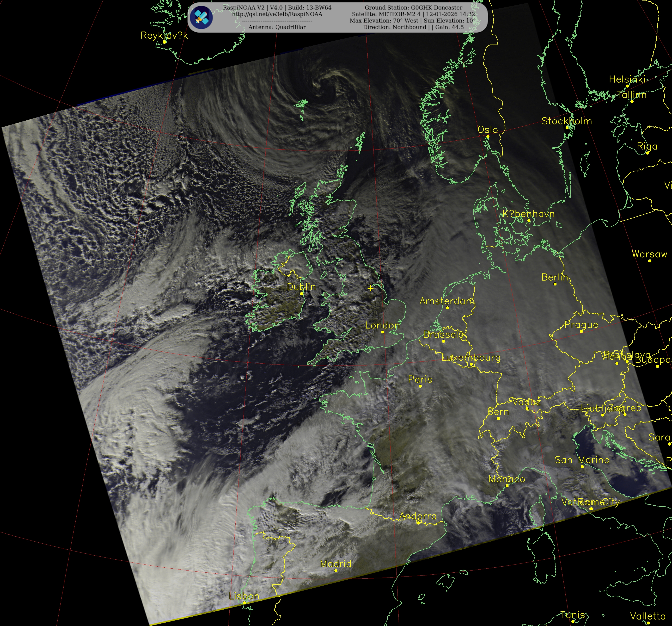The width and height of the screenshot is (672, 626).
Task: Click the Andorra label in the Pyrenees
Action: [x=418, y=516]
